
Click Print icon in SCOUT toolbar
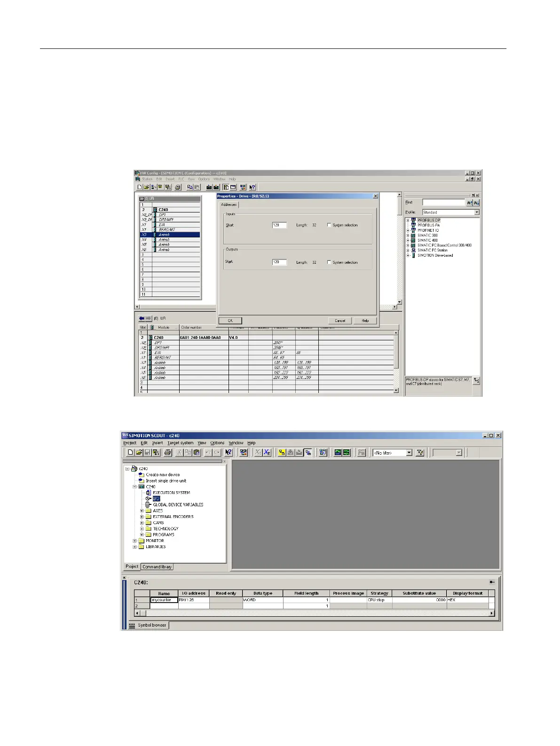(x=167, y=452)
